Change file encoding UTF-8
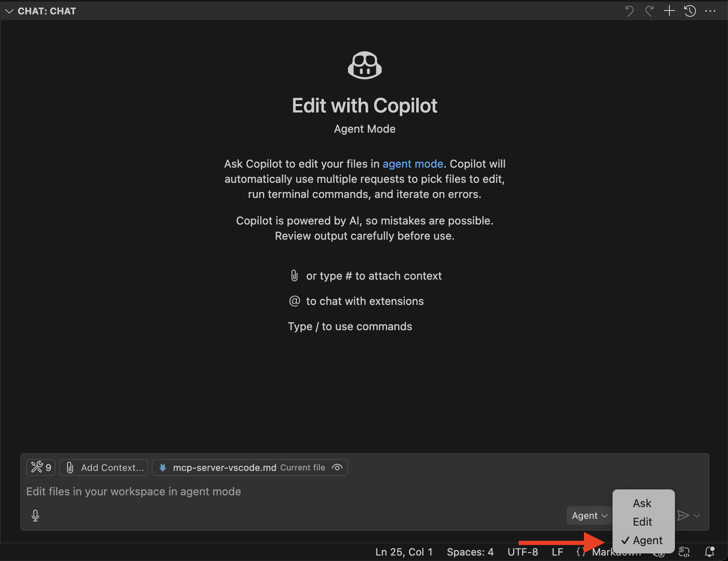 coord(522,552)
